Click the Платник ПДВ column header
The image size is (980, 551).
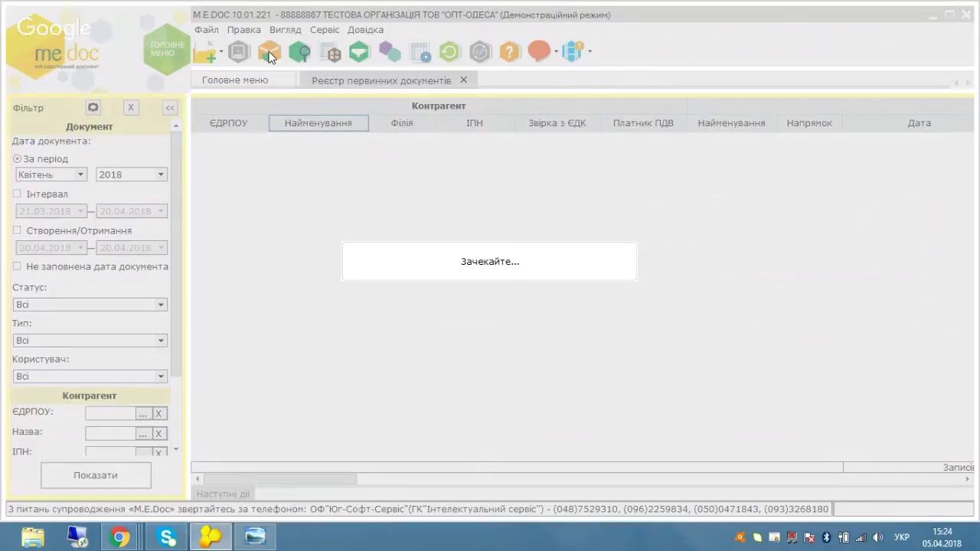coord(643,123)
